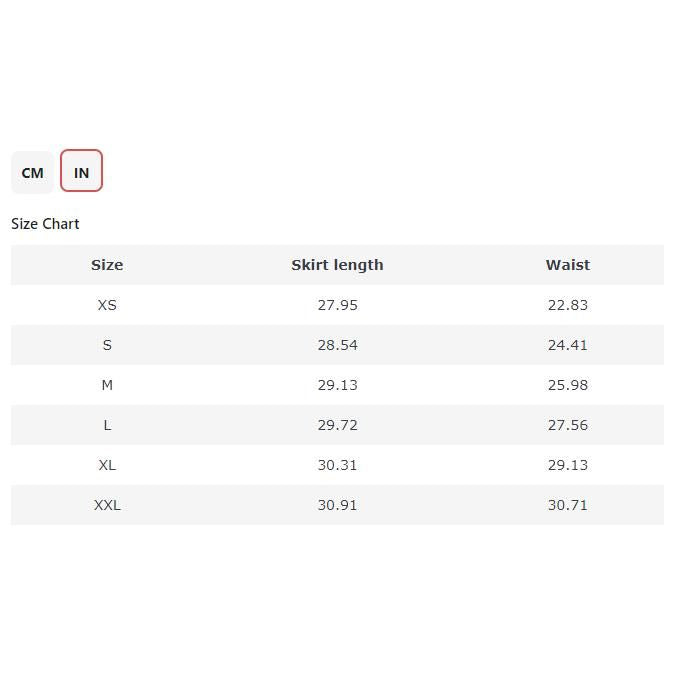Select the XXL size row label
The height and width of the screenshot is (674, 674).
pyautogui.click(x=107, y=505)
